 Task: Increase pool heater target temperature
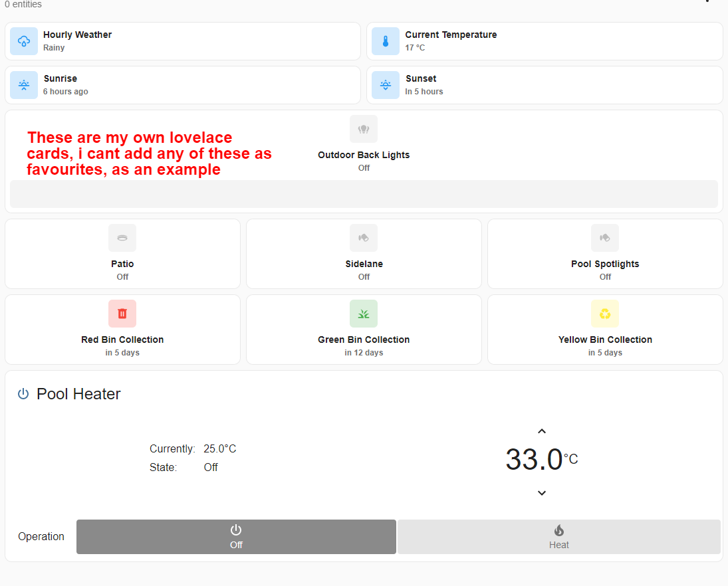541,431
